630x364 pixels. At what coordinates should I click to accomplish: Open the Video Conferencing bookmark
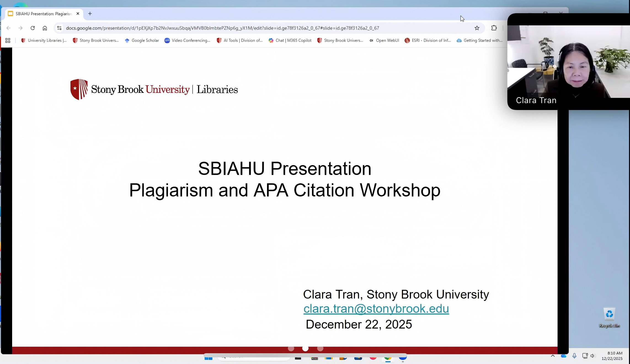tap(187, 40)
